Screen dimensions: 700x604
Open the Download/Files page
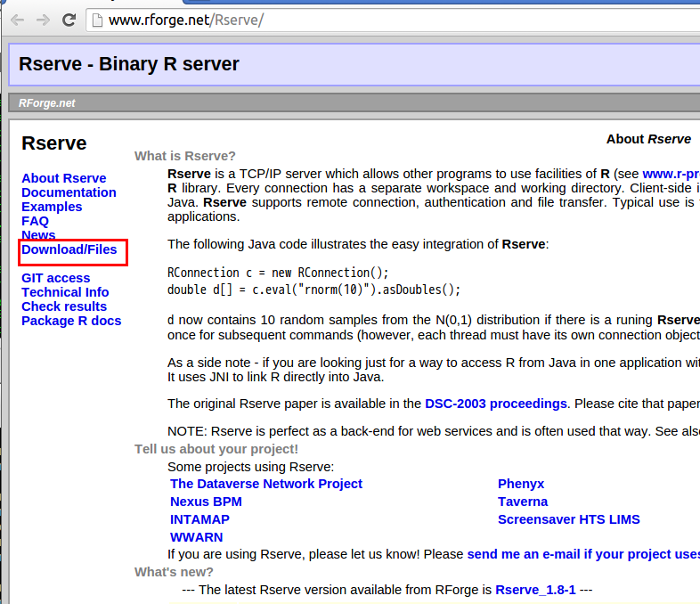tap(69, 249)
